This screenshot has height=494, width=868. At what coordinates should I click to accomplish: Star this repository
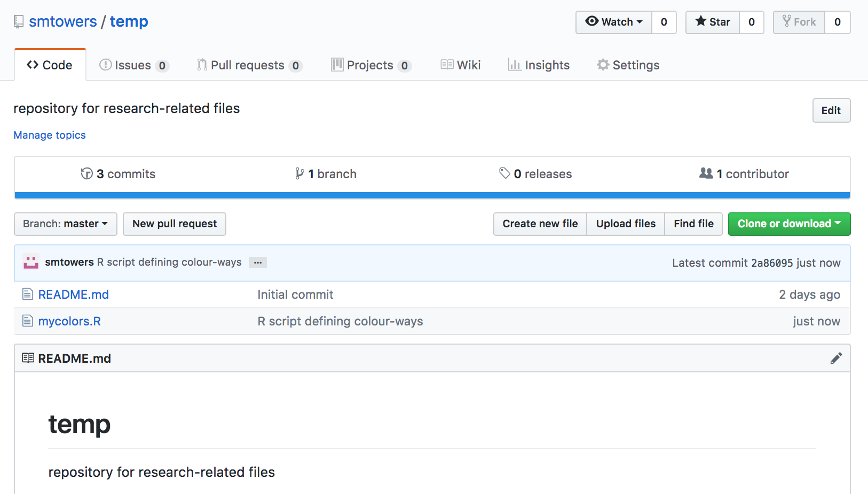(x=713, y=22)
